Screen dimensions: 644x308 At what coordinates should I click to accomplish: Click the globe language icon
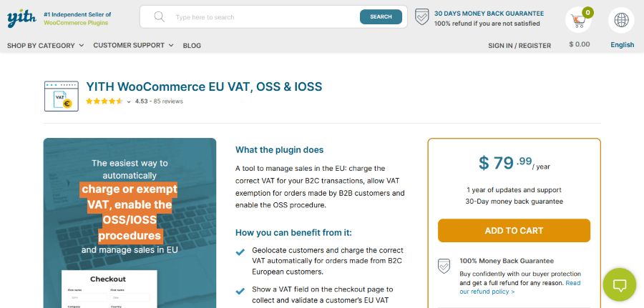621,20
